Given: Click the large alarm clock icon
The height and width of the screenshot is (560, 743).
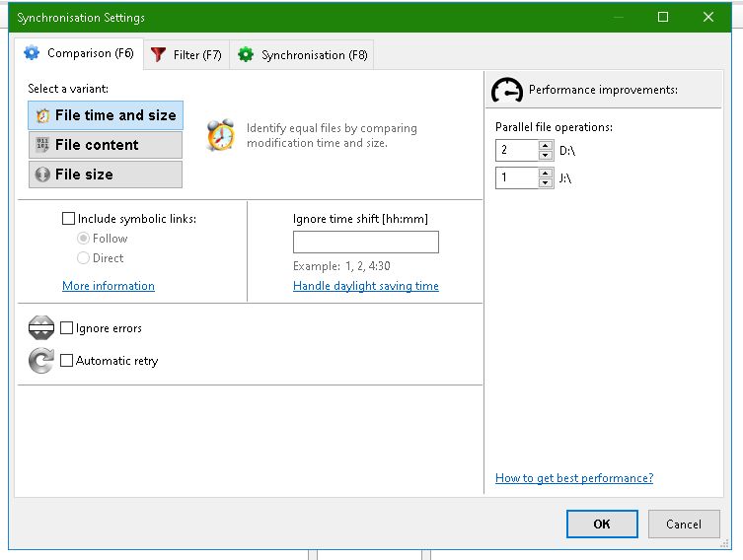Looking at the screenshot, I should tap(221, 135).
